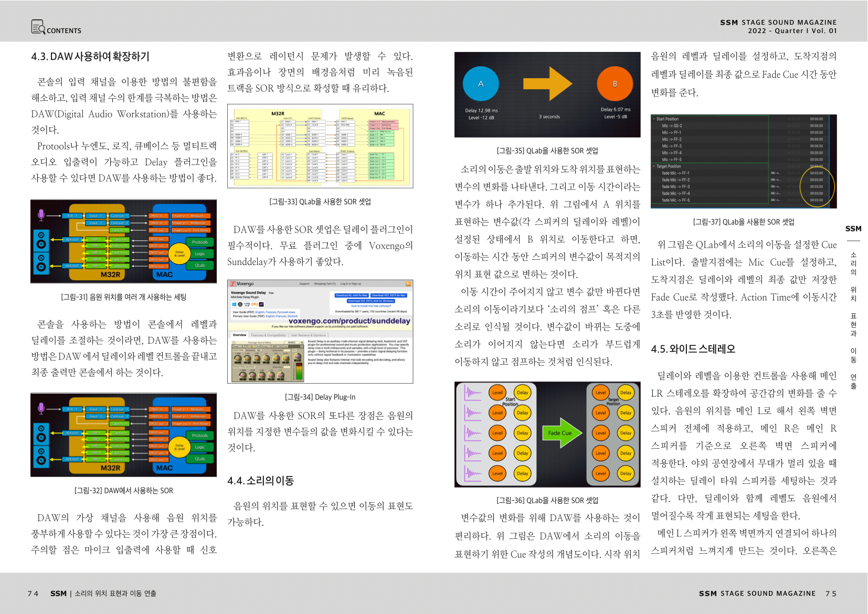Open the Voxengo Delay Plug-in screenshot
This screenshot has height=614, width=868.
(x=320, y=331)
